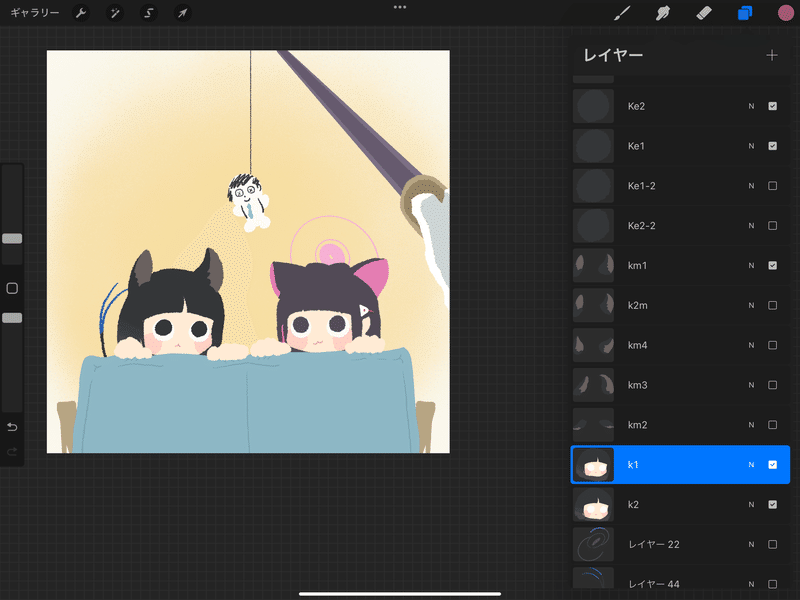Activate the Selection S tool
800x600 pixels.
[148, 13]
